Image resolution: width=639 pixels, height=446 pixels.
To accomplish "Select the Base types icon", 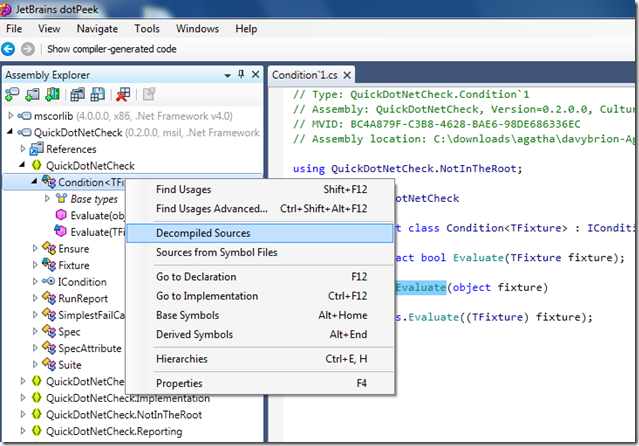I will (x=61, y=199).
